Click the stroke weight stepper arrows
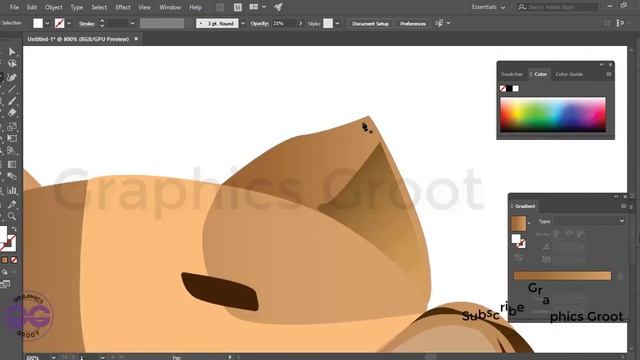This screenshot has width=640, height=360. [x=102, y=24]
